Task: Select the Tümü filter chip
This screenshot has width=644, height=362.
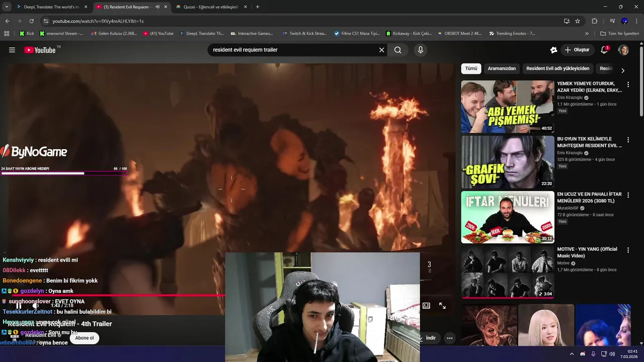Action: click(x=471, y=68)
